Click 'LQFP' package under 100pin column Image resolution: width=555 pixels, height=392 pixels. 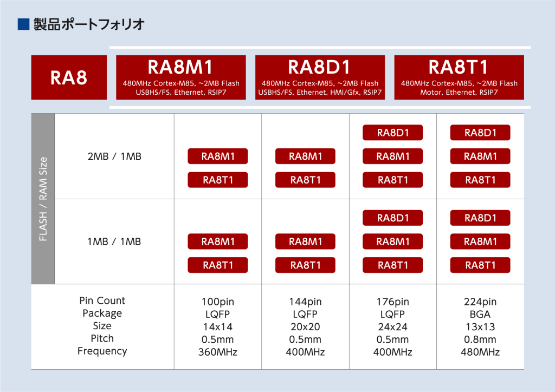(218, 314)
